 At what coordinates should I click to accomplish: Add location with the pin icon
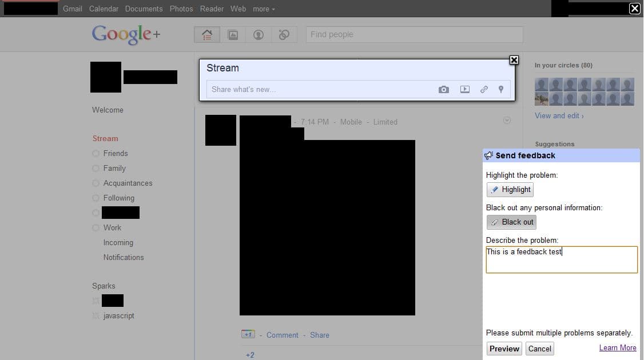tap(500, 90)
